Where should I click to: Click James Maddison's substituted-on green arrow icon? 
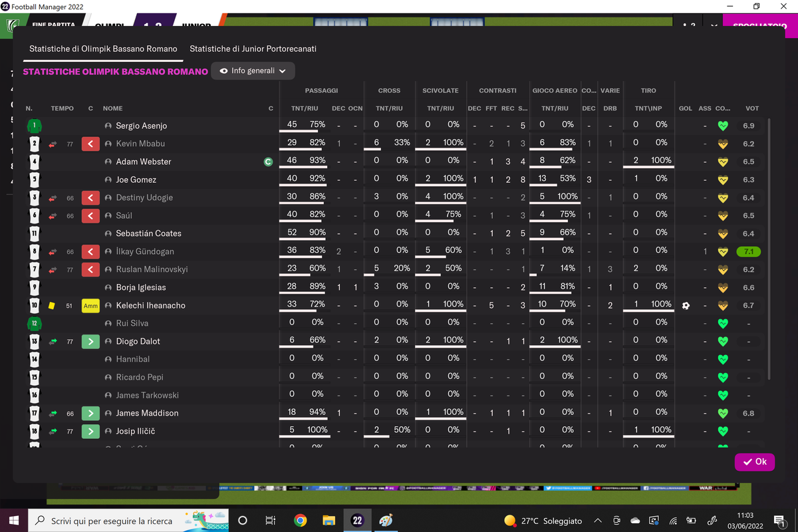(x=90, y=413)
